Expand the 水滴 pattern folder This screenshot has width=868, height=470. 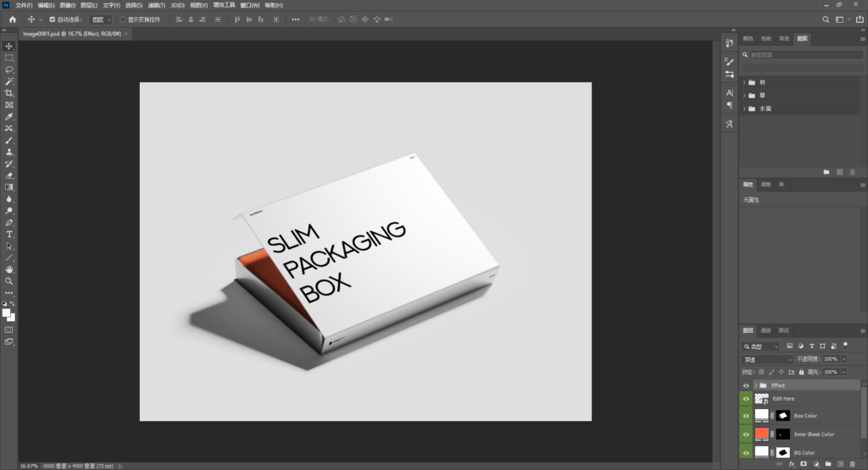click(x=744, y=109)
